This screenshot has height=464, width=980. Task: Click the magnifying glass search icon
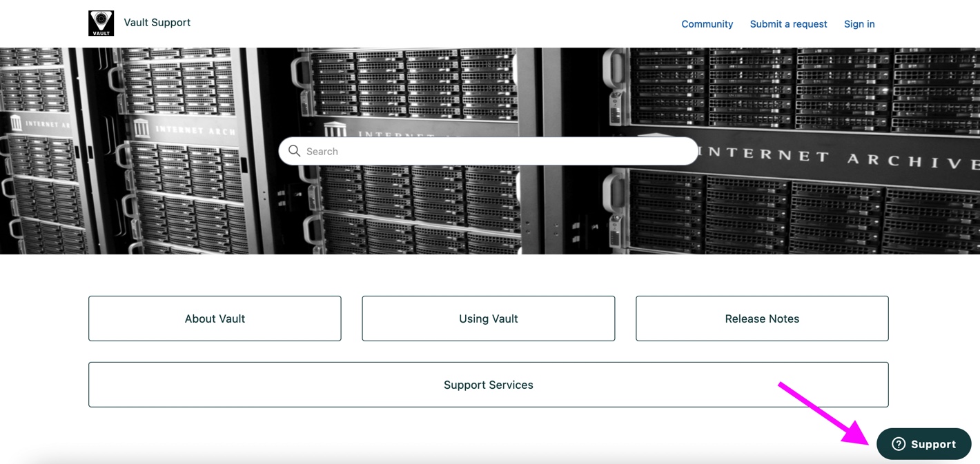coord(294,151)
